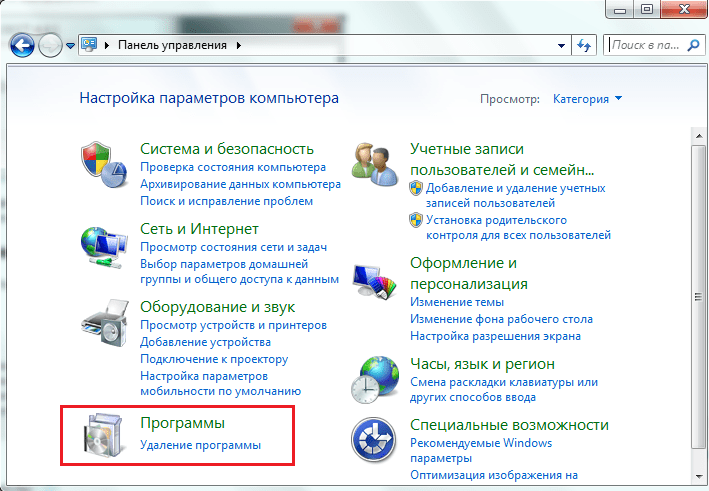Open the recent pages dropdown arrow
This screenshot has height=491, width=709.
pyautogui.click(x=70, y=46)
